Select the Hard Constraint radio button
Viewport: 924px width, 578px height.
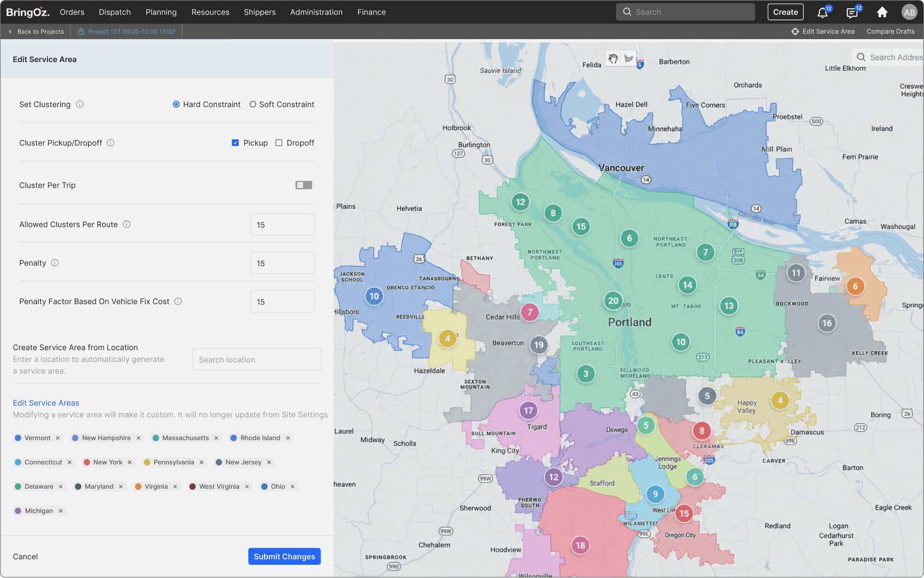(x=176, y=104)
